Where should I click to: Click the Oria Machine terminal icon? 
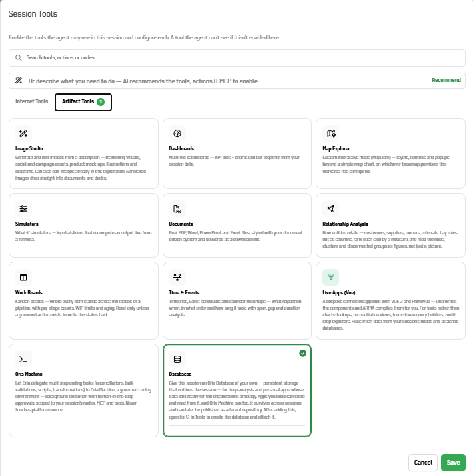click(x=23, y=359)
